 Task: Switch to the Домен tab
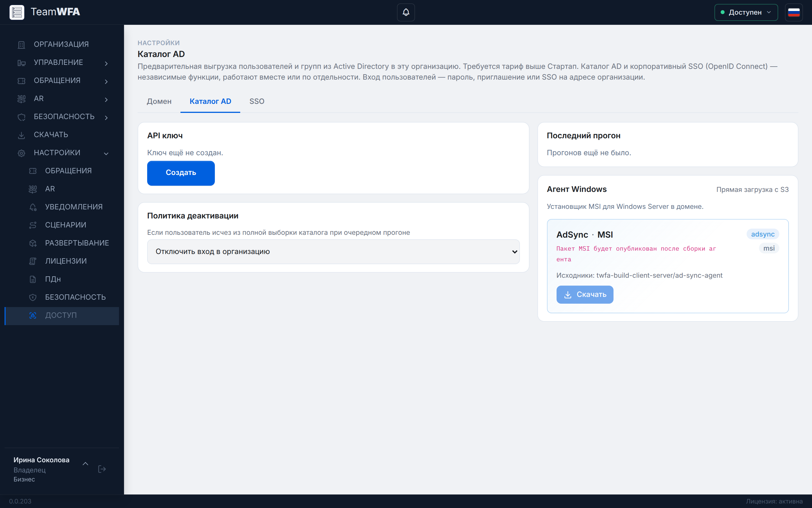(159, 102)
